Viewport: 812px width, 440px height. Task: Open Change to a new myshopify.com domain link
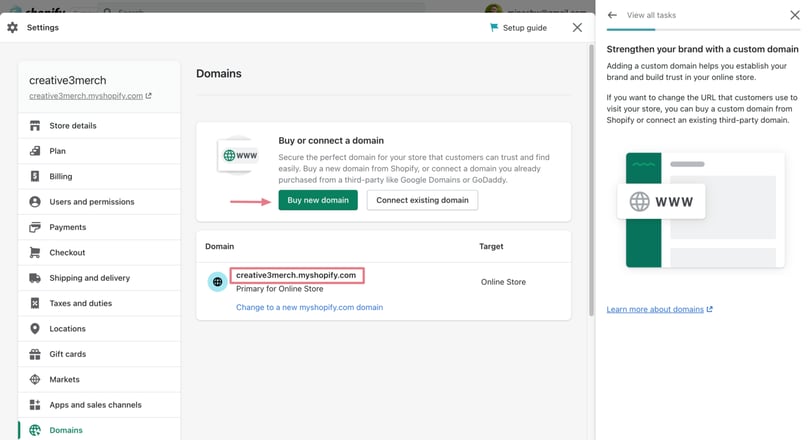[310, 307]
